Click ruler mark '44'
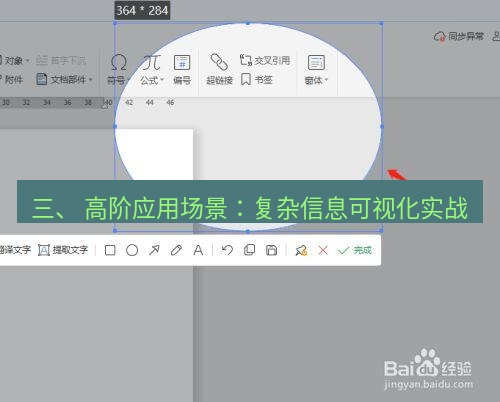 pyautogui.click(x=150, y=102)
